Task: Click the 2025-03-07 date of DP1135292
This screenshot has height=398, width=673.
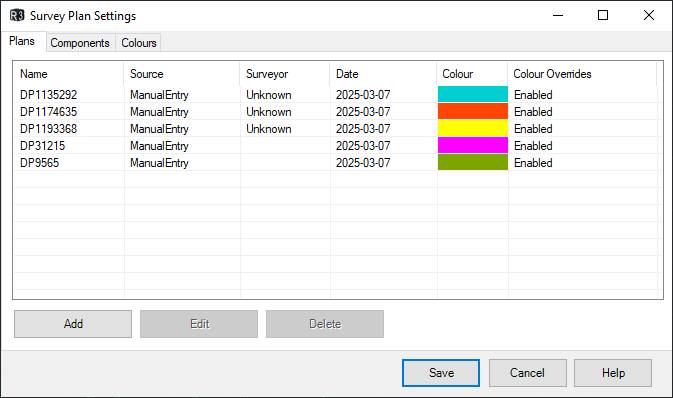Action: (x=363, y=95)
